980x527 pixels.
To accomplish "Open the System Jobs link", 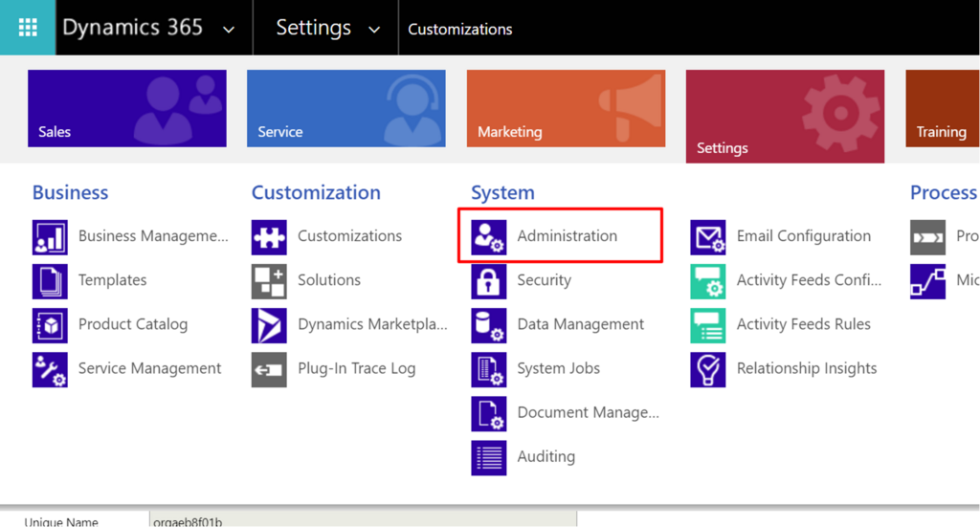I will click(x=558, y=368).
